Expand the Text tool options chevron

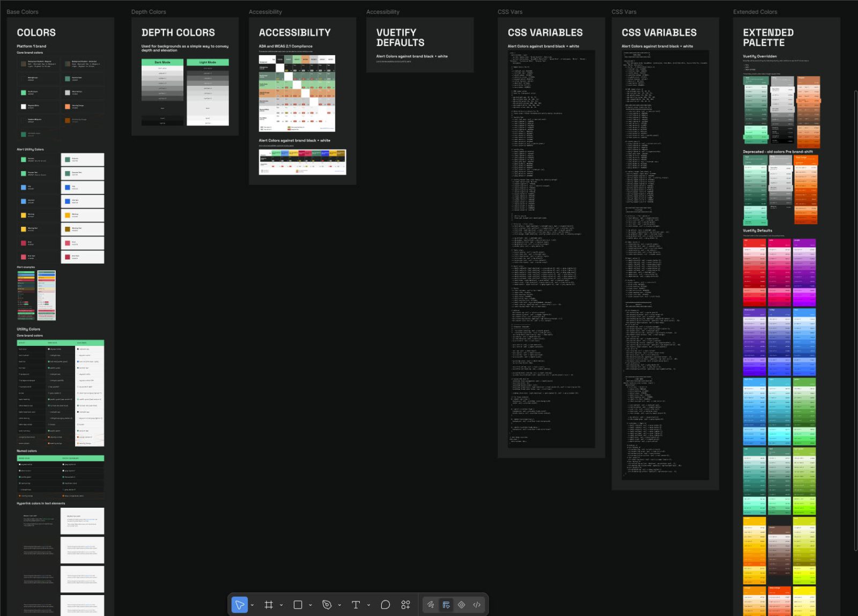[368, 605]
